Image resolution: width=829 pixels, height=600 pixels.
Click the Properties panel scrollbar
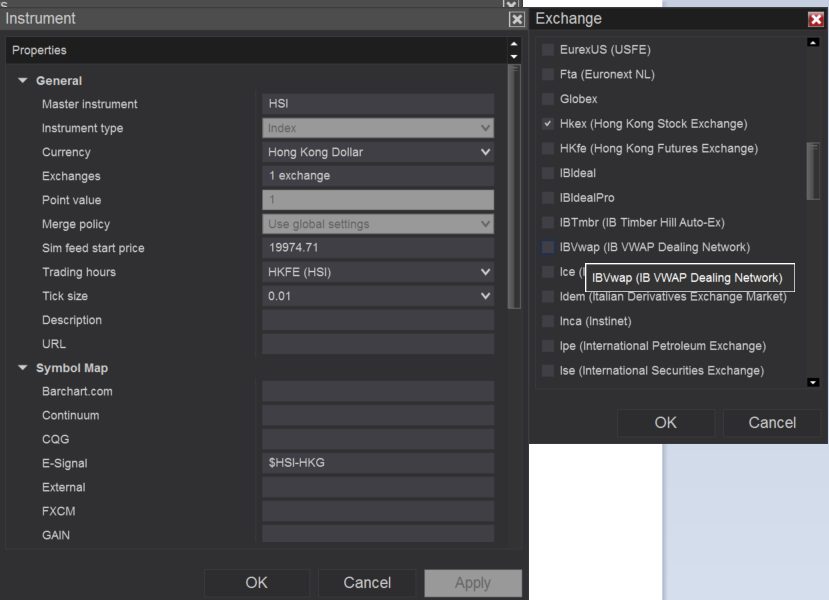[x=514, y=187]
